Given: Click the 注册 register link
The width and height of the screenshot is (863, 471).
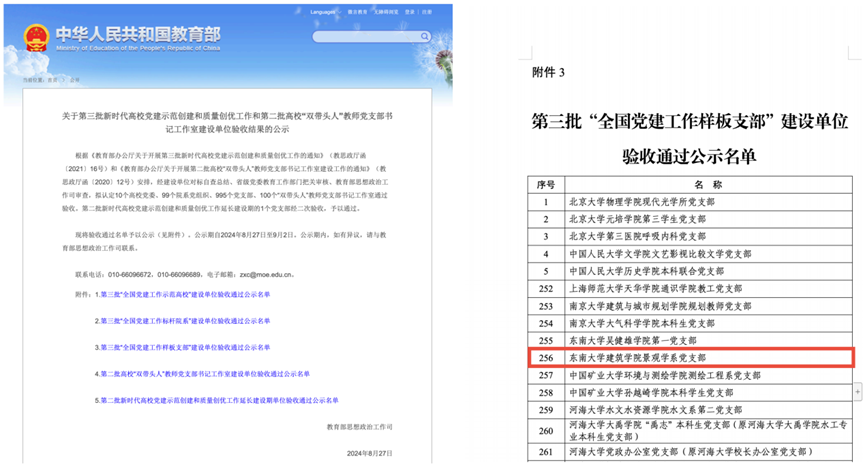Looking at the screenshot, I should [x=426, y=11].
